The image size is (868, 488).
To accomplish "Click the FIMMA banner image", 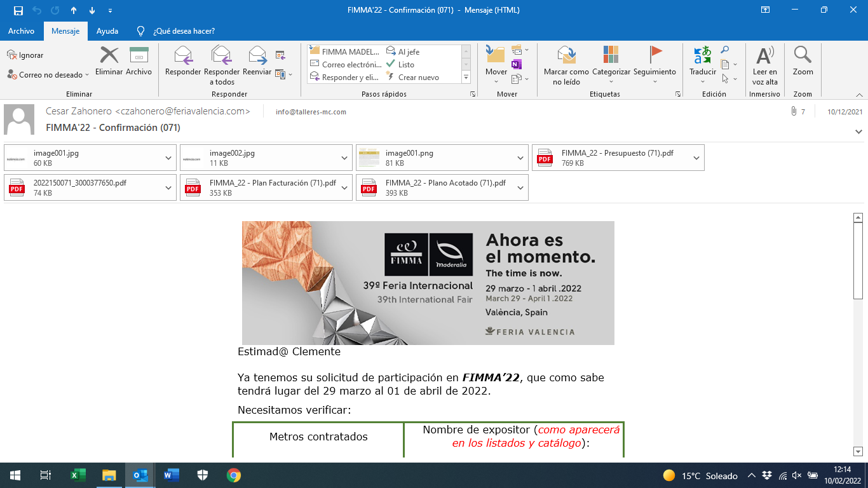I will (x=428, y=283).
